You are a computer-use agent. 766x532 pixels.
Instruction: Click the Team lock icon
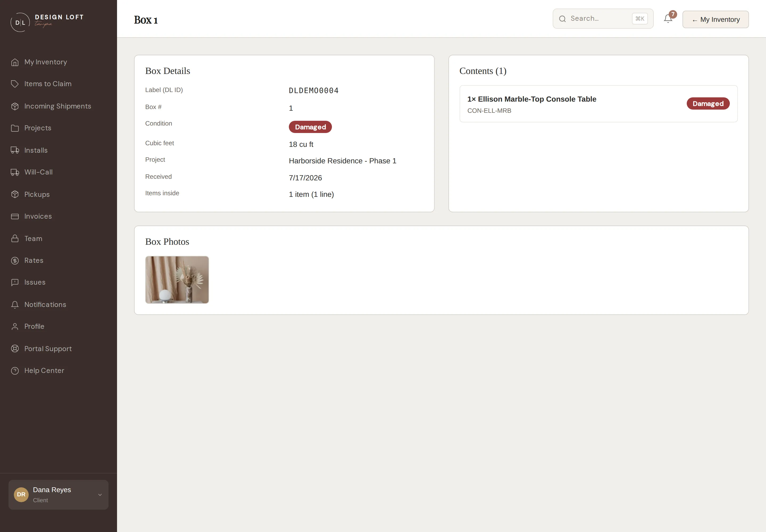point(15,239)
